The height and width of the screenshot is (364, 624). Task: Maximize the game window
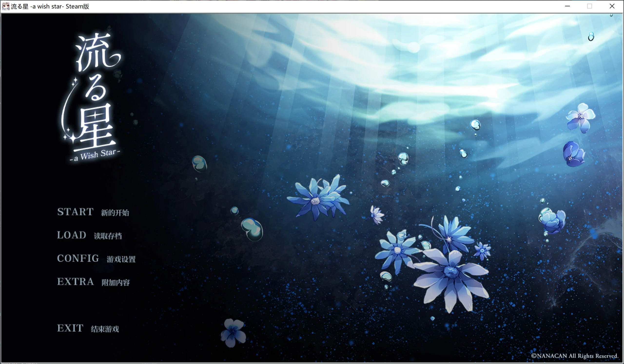click(x=589, y=6)
